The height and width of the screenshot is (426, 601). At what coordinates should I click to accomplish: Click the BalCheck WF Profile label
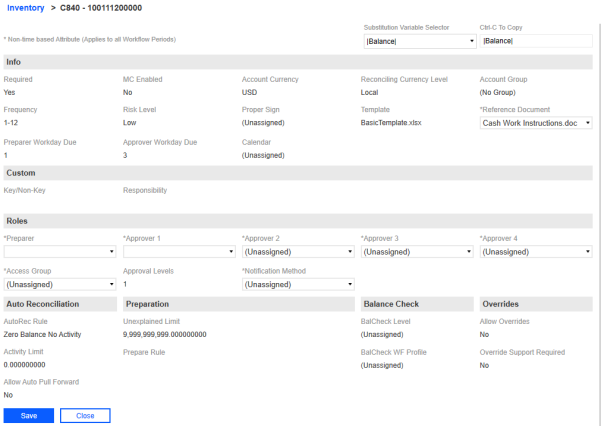click(394, 352)
